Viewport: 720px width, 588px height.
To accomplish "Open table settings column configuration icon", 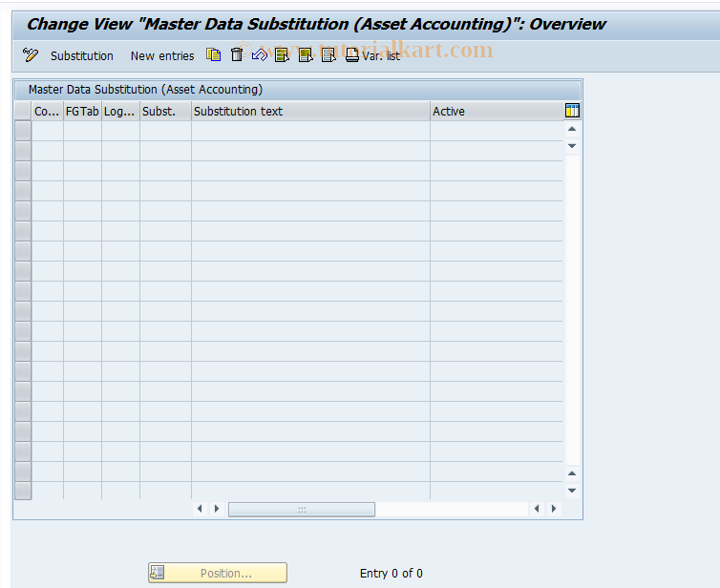I will pyautogui.click(x=572, y=111).
